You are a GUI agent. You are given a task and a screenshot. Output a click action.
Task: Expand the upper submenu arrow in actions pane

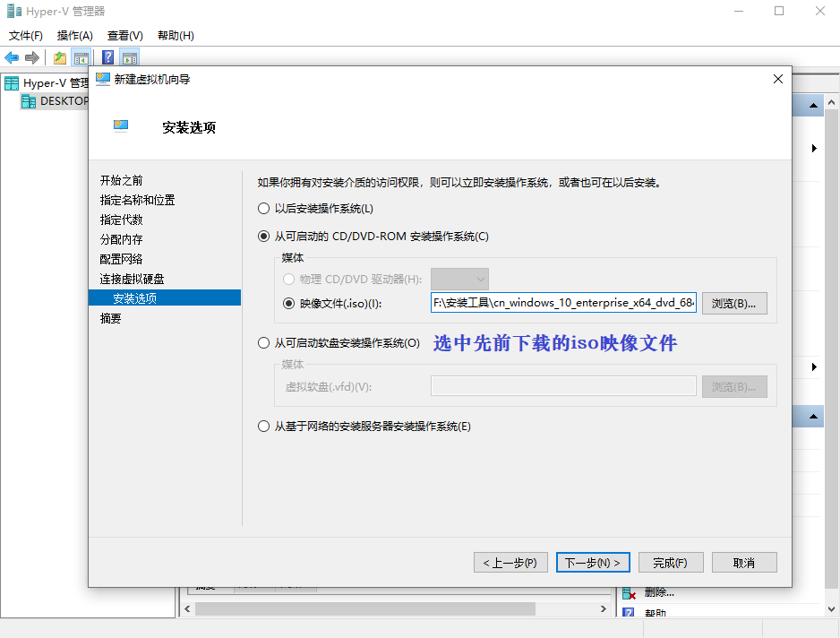pos(814,148)
